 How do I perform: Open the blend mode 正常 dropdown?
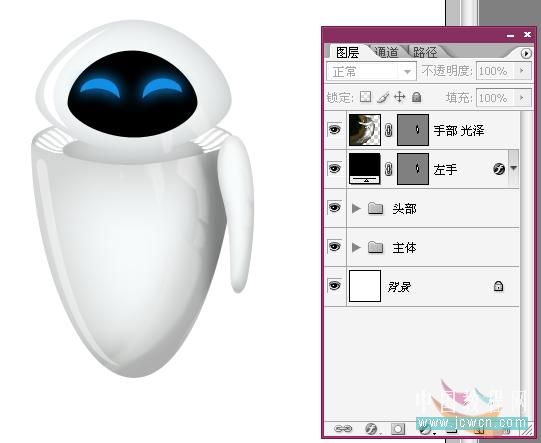coord(371,71)
